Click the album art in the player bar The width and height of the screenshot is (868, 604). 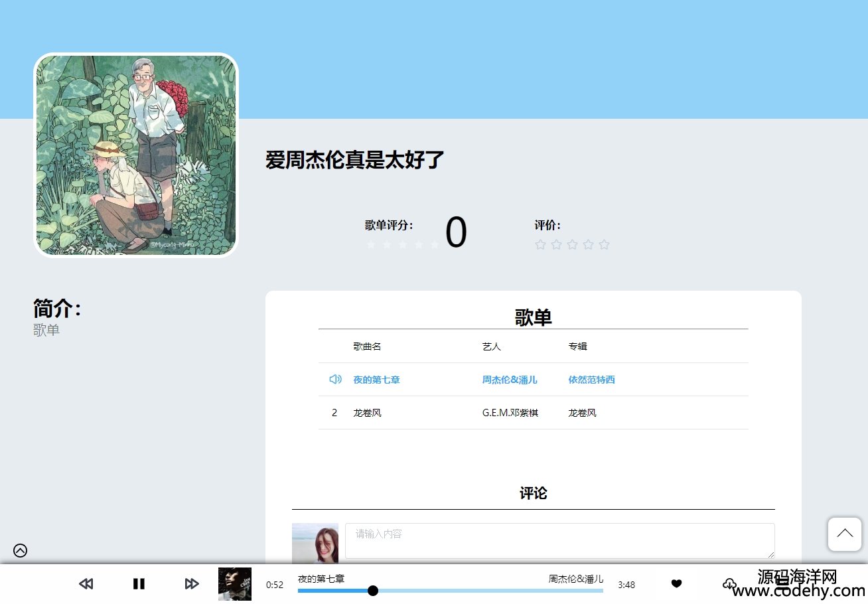point(235,584)
